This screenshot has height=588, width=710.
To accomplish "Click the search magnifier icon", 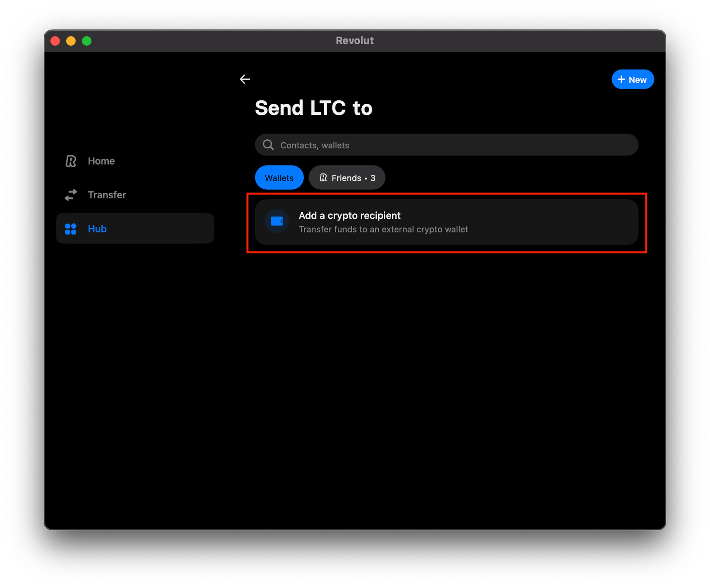I will [268, 145].
